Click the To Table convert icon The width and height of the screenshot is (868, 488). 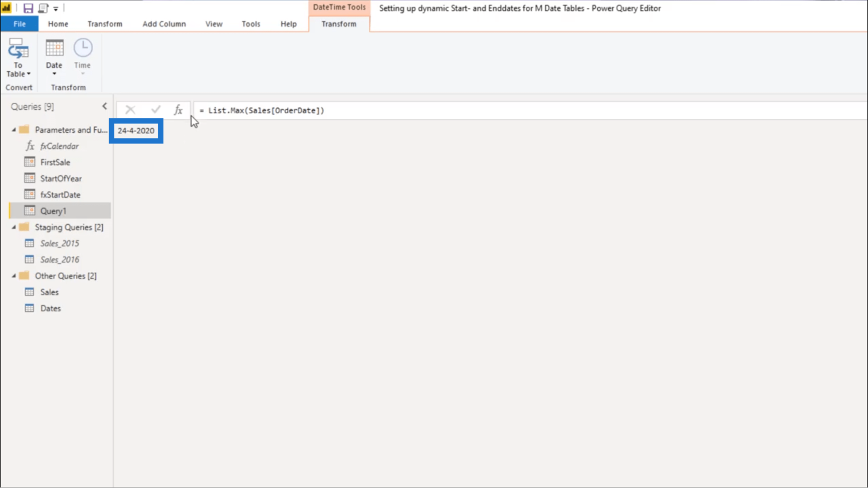pyautogui.click(x=18, y=57)
